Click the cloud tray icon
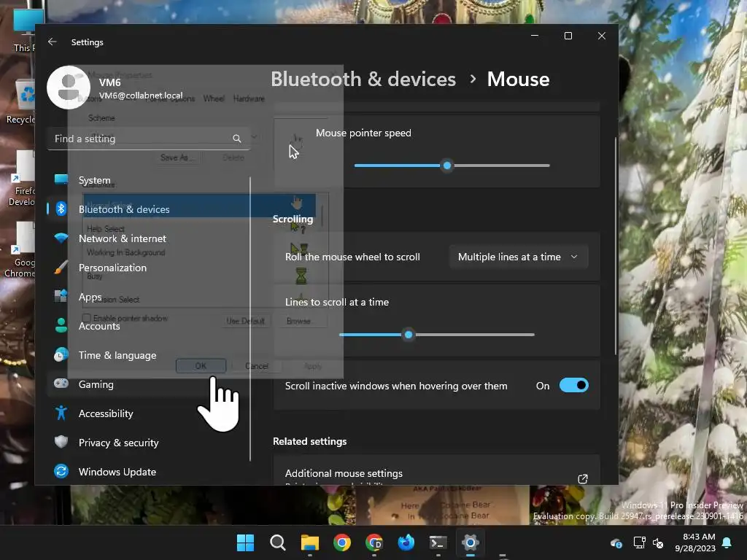Screen dimensions: 747x560 tap(616, 542)
